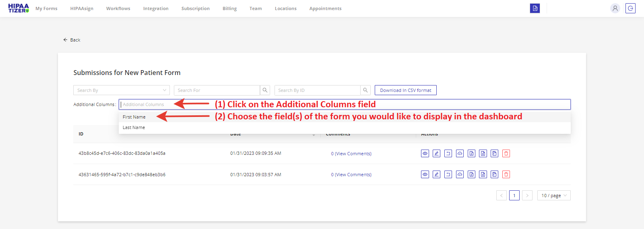Viewport: 644px width, 229px height.
Task: Click the eye icon to view the first submission
Action: (x=425, y=154)
